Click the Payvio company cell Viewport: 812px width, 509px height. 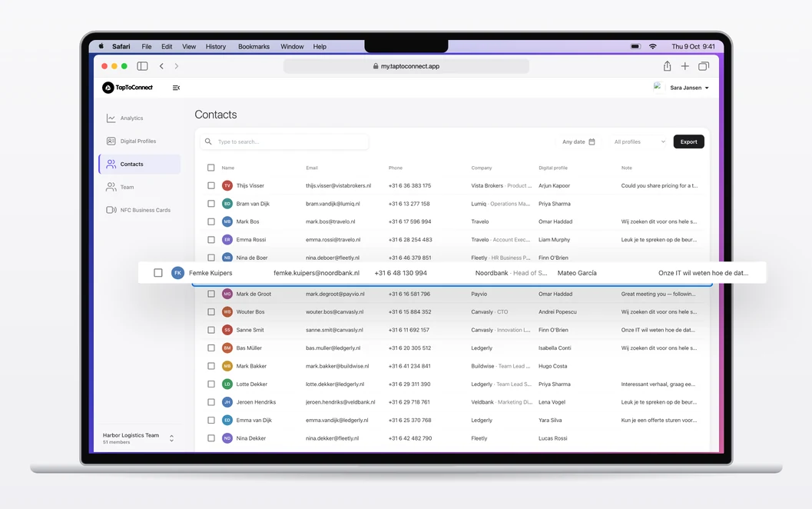479,294
